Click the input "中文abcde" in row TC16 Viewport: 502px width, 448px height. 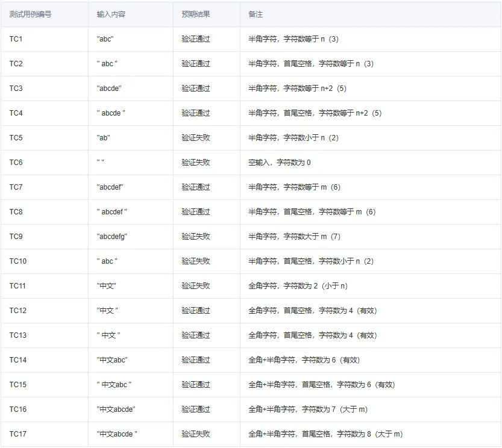click(116, 409)
